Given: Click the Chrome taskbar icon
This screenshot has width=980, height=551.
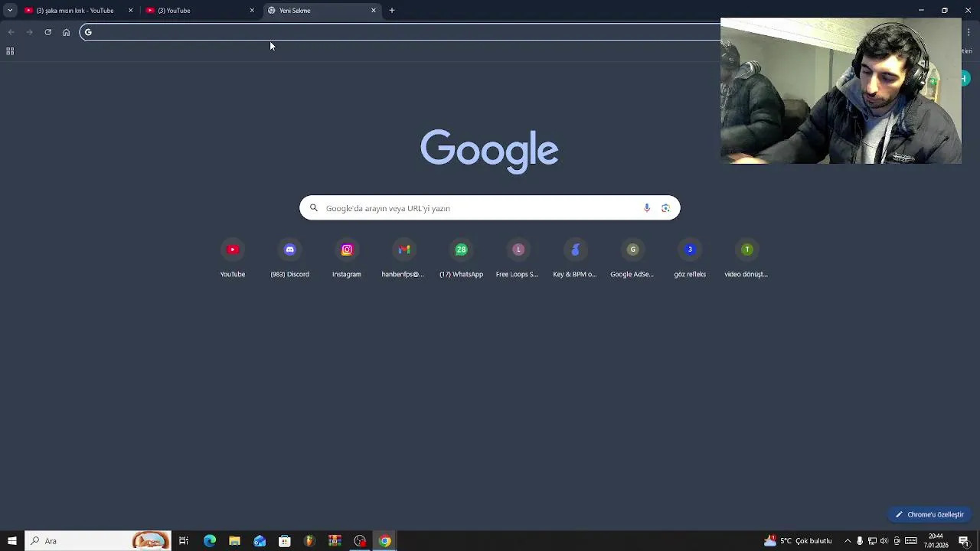Looking at the screenshot, I should (385, 541).
